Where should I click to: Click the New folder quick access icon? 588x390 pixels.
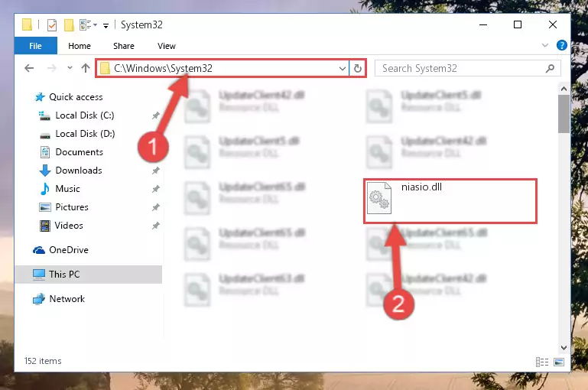coord(69,25)
